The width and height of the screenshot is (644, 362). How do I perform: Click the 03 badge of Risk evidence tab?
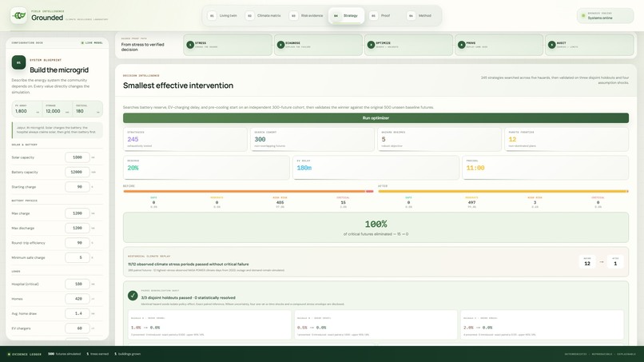(x=293, y=16)
